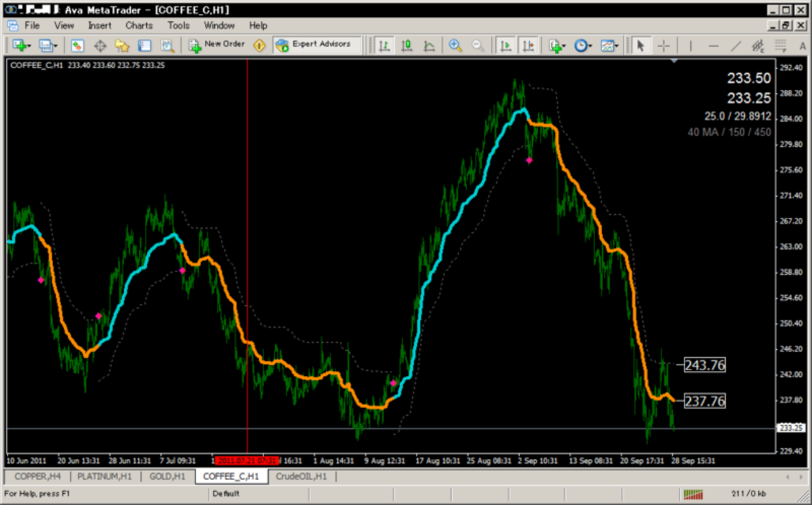The width and height of the screenshot is (812, 505).
Task: Open the Window menu
Action: coord(219,26)
